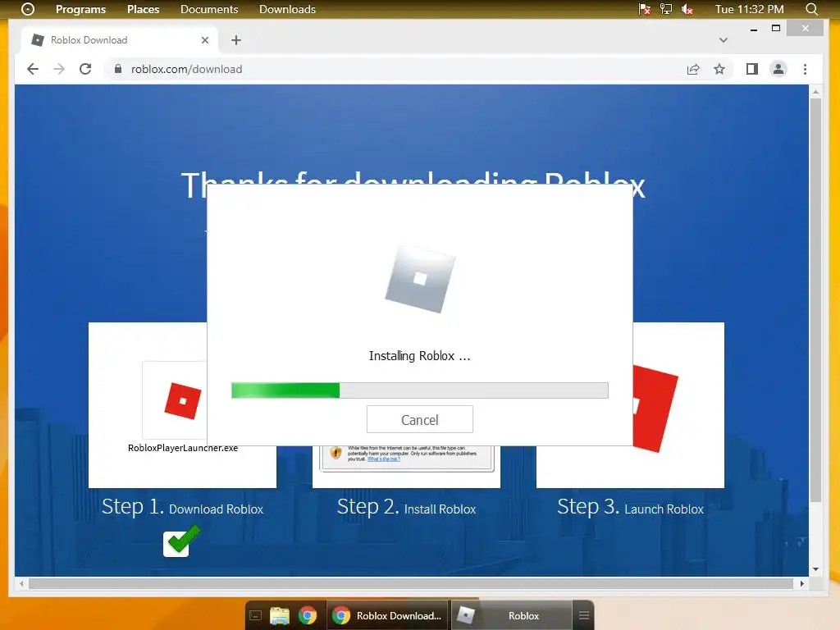Click the Step 3 Launch Roblox label
The width and height of the screenshot is (840, 630).
click(630, 507)
